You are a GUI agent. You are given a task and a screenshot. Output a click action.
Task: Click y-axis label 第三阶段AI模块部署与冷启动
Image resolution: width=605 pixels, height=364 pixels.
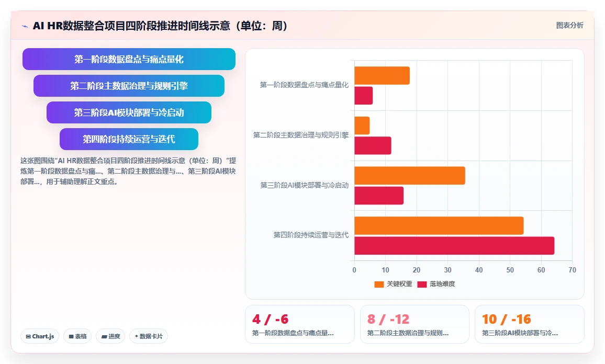coord(305,185)
